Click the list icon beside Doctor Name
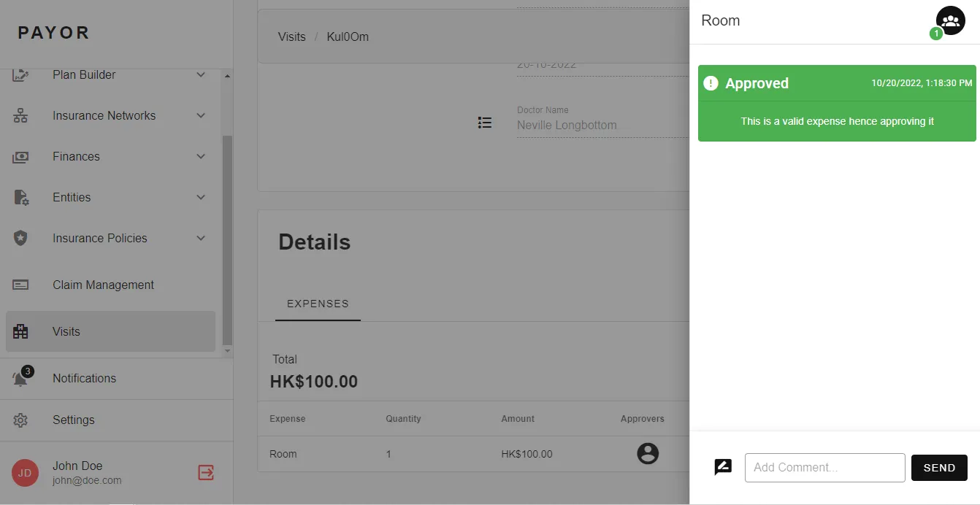This screenshot has height=505, width=980. (485, 123)
